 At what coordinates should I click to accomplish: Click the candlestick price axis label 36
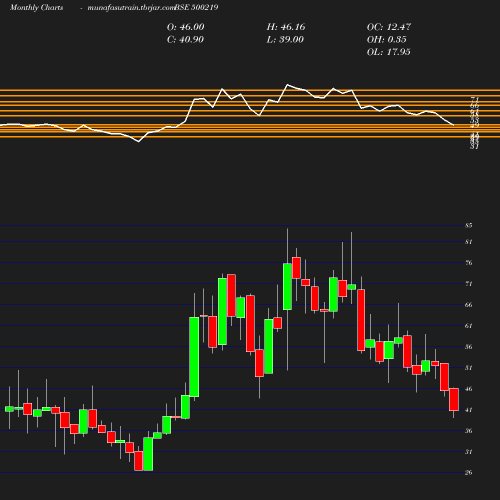click(x=469, y=431)
